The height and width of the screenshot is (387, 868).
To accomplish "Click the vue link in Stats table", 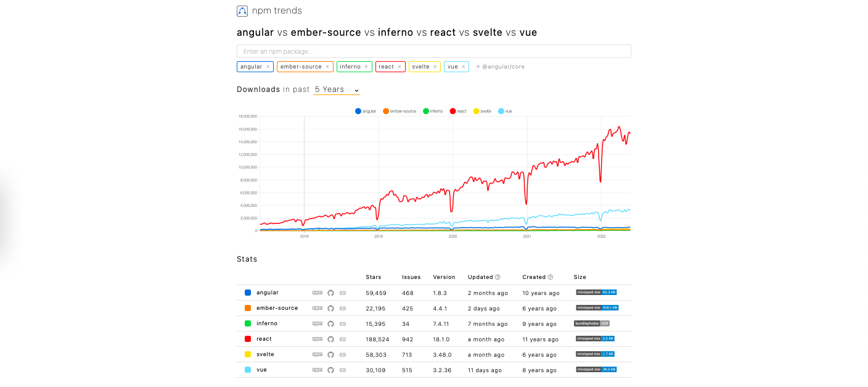I will click(x=261, y=370).
